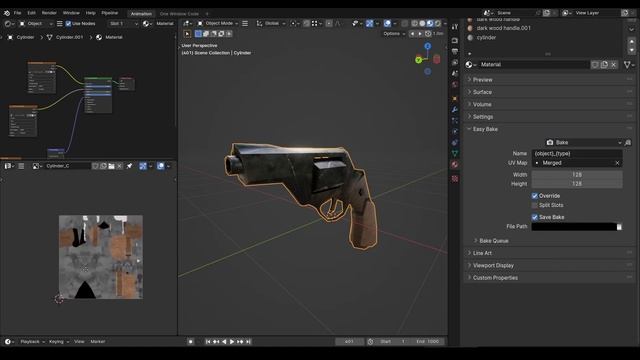Click the pin image icon in image editor
The width and height of the screenshot is (640, 360).
click(129, 166)
